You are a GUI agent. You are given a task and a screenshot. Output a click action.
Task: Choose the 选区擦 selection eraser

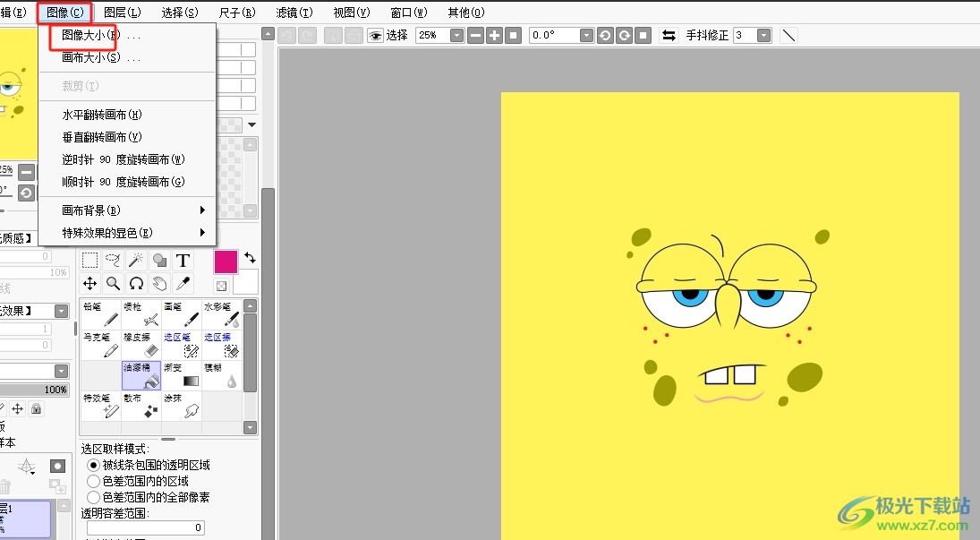tap(221, 345)
